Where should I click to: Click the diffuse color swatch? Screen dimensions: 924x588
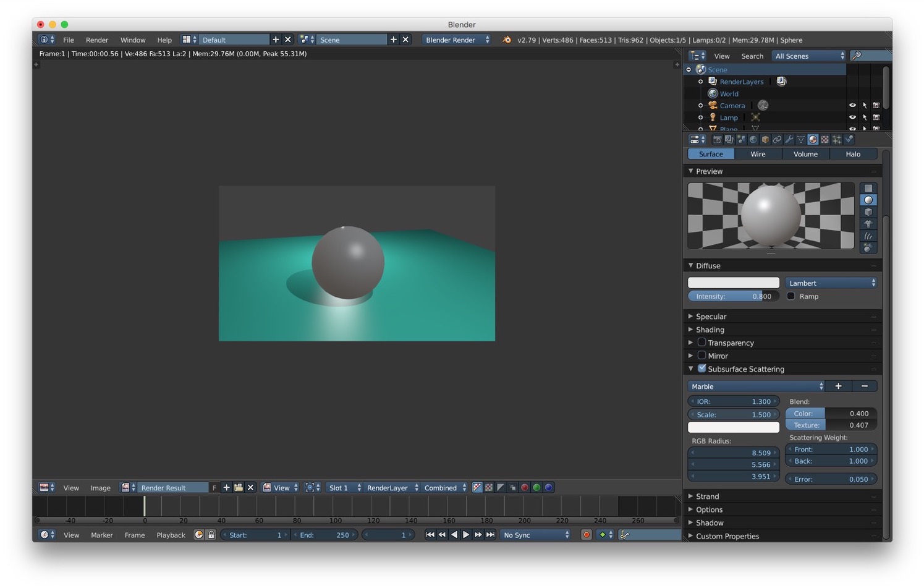tap(734, 283)
